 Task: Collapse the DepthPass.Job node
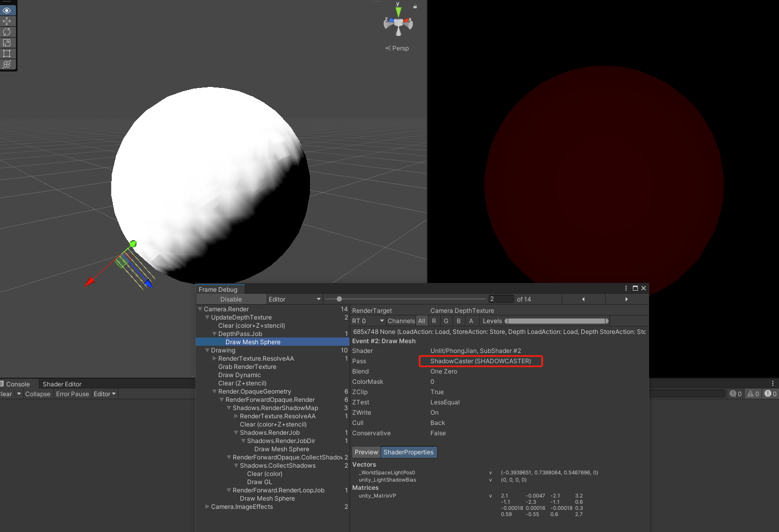click(214, 334)
